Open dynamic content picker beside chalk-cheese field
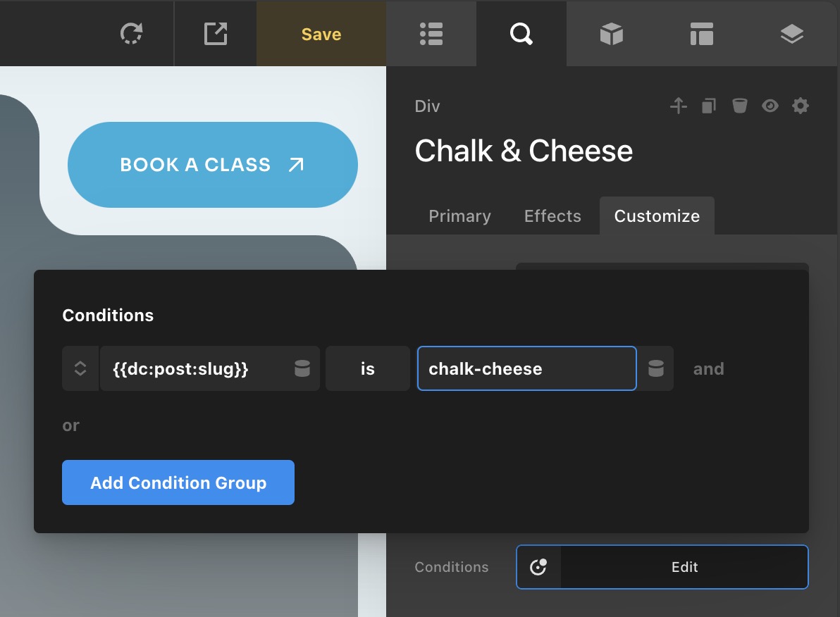This screenshot has width=840, height=617. [655, 368]
